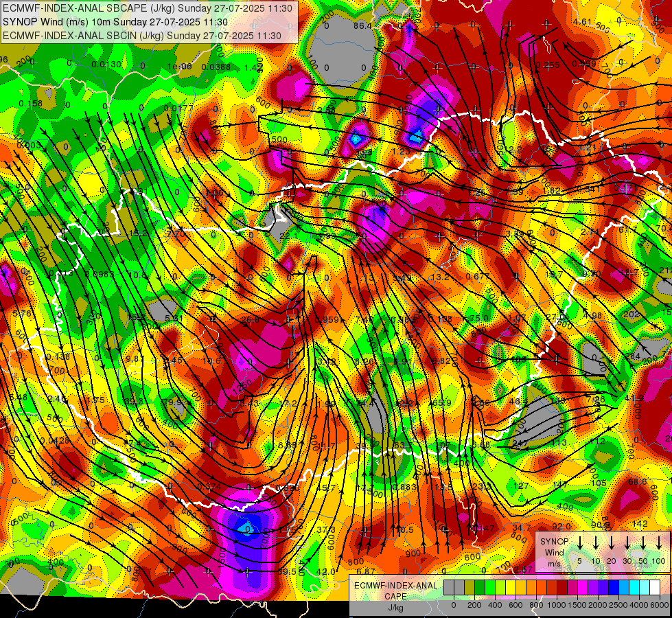Image resolution: width=672 pixels, height=618 pixels.
Task: Click the SYNOP label in wind legend
Action: tap(554, 542)
